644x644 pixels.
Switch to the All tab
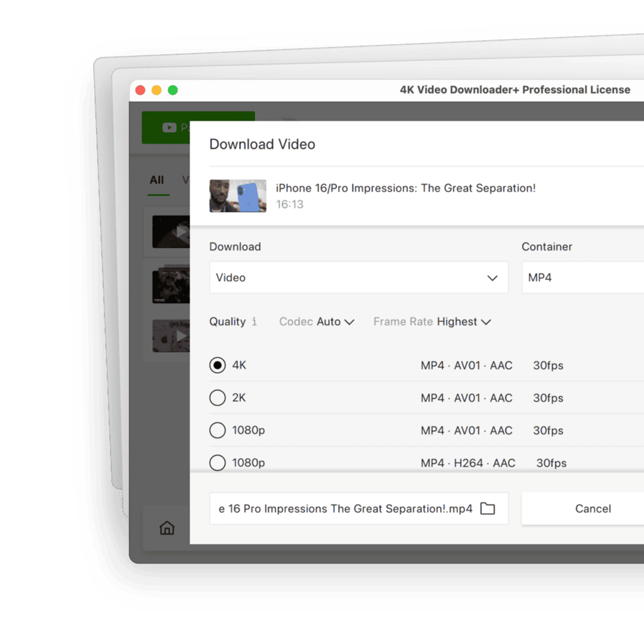pos(157,180)
